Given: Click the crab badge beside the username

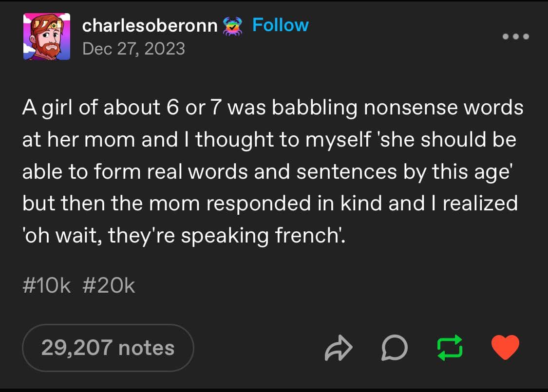Looking at the screenshot, I should click(x=232, y=26).
